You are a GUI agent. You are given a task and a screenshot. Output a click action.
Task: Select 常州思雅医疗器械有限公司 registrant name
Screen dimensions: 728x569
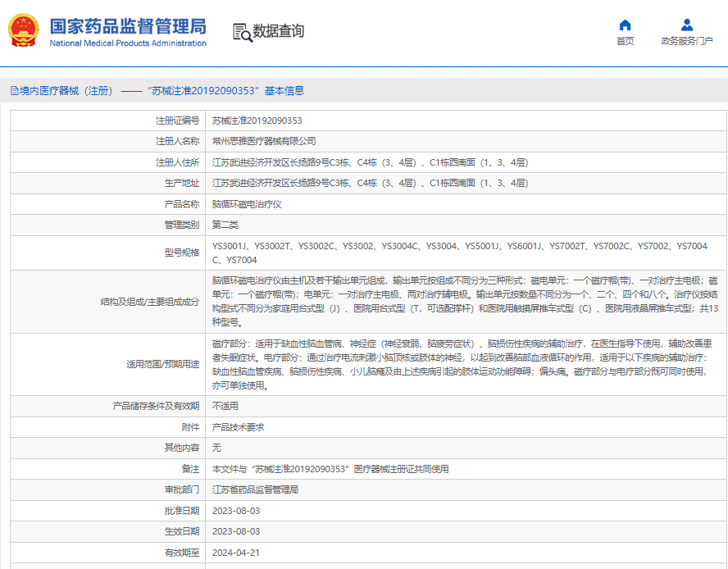(x=264, y=141)
